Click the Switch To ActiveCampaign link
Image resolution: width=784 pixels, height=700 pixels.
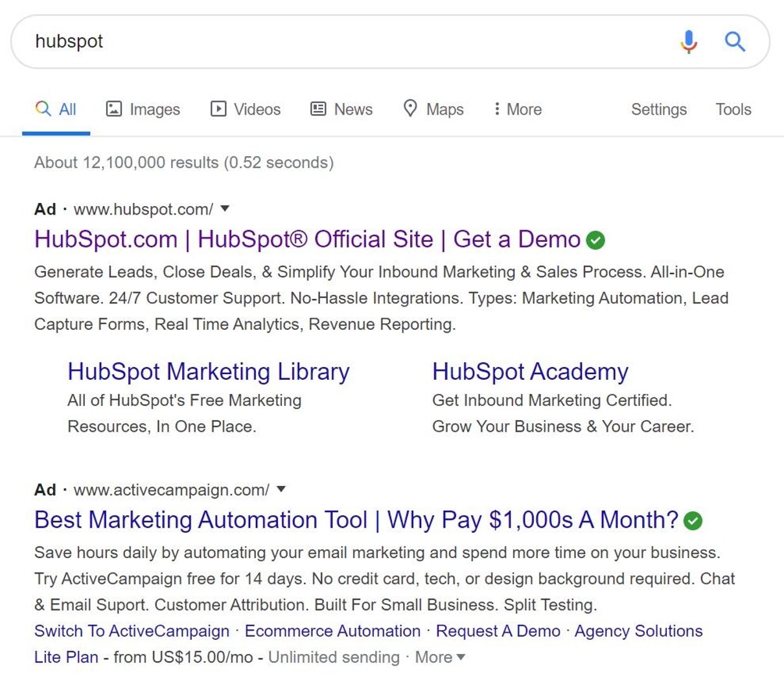point(131,631)
